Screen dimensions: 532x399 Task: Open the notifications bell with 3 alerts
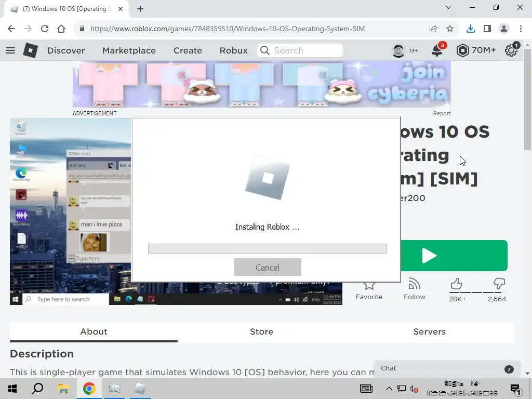[437, 50]
